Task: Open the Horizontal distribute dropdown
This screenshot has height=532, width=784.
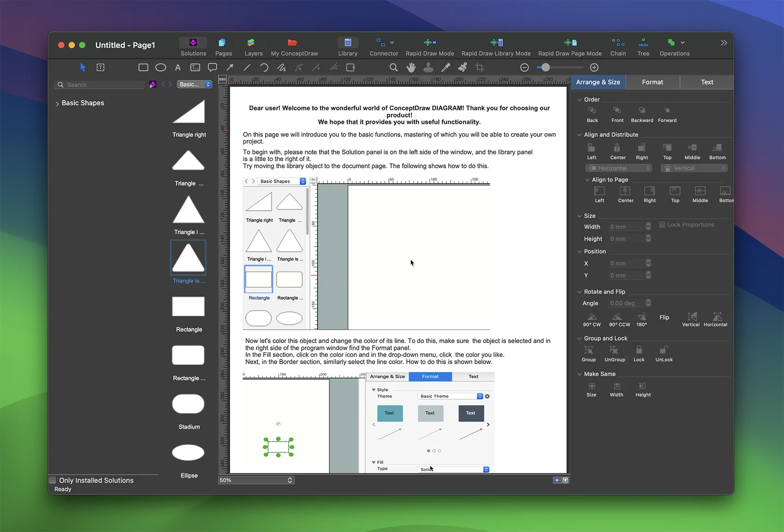Action: [x=618, y=168]
